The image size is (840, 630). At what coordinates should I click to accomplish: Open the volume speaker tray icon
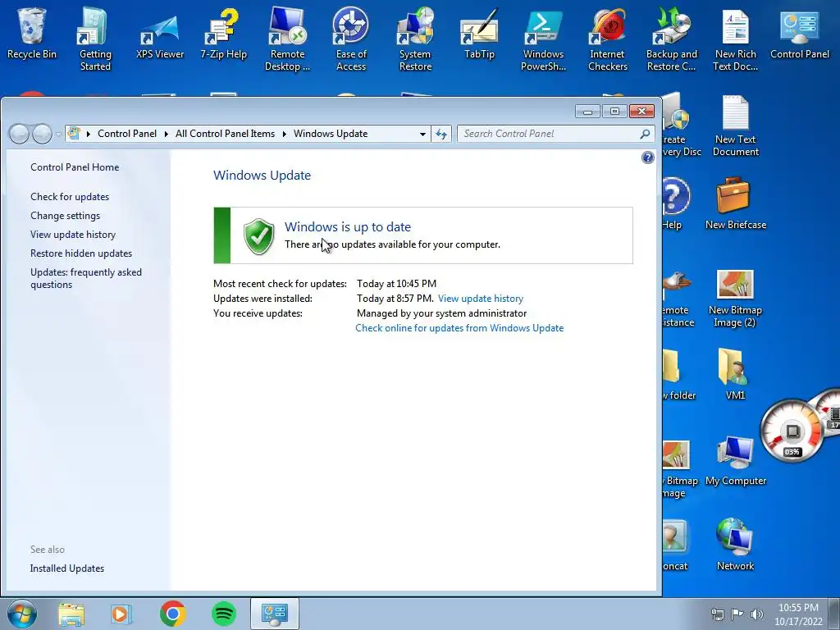coord(757,614)
